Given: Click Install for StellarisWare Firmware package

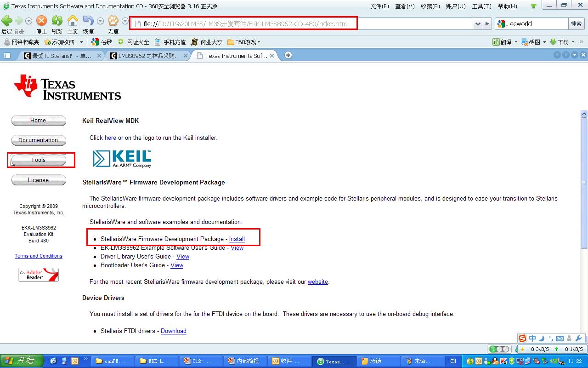Looking at the screenshot, I should tap(237, 239).
